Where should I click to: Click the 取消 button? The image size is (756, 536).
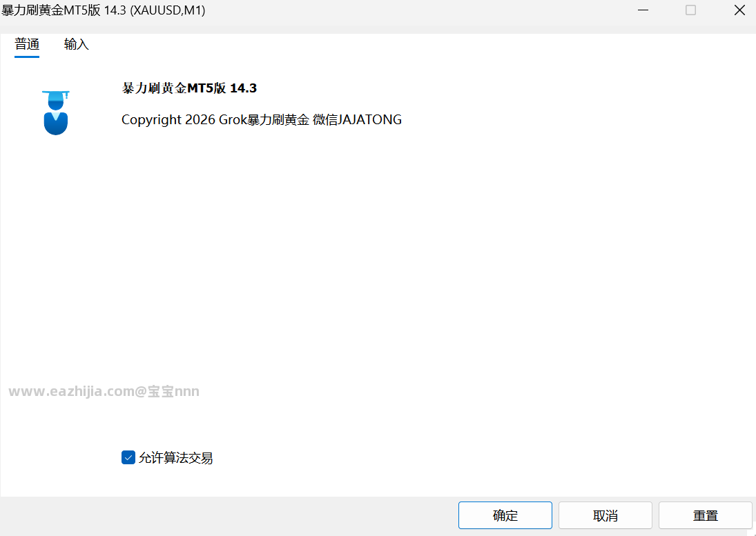coord(605,515)
